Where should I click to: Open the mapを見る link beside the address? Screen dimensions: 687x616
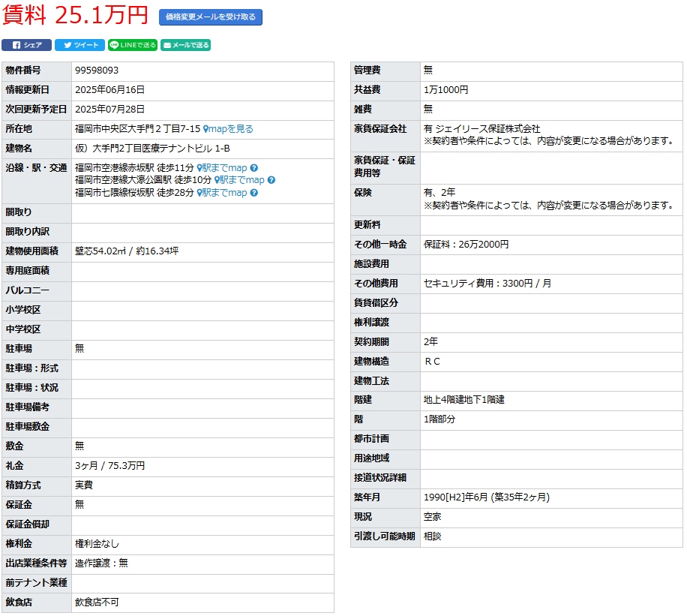[231, 129]
